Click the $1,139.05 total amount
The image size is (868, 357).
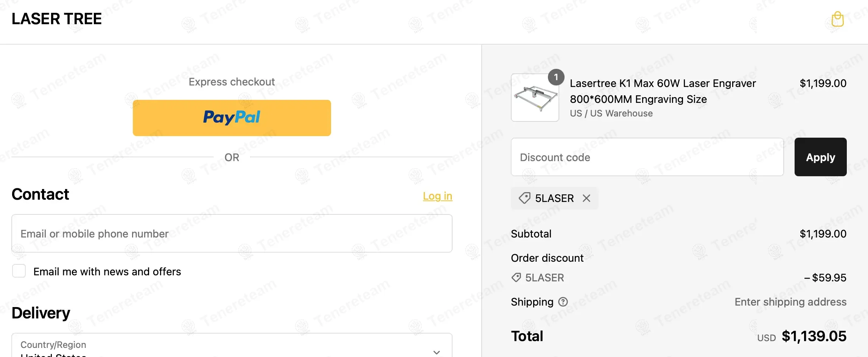(814, 336)
